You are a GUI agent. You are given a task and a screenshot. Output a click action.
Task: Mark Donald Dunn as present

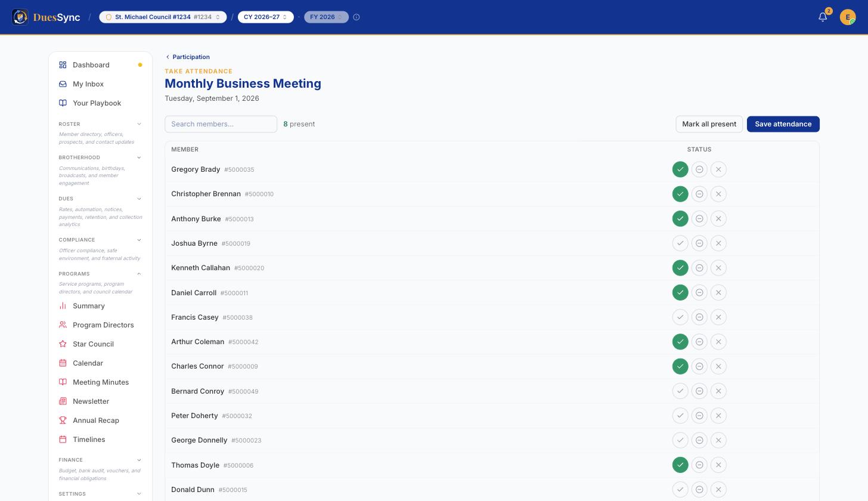tap(680, 490)
